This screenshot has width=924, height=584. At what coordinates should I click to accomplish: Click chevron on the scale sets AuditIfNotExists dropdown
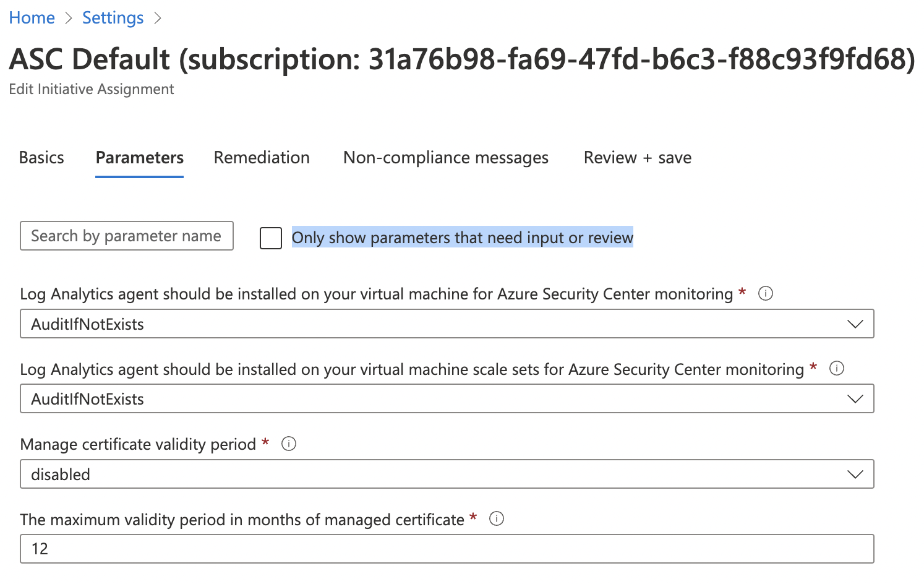click(x=855, y=398)
